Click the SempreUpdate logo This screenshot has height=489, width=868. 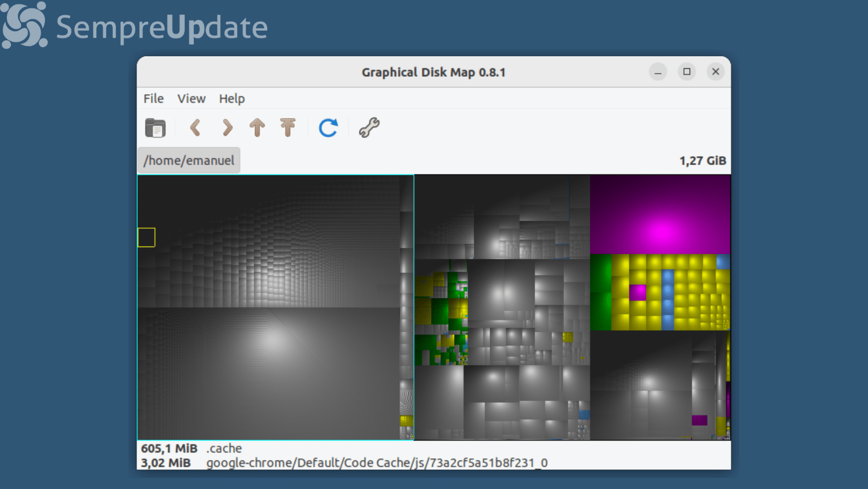click(134, 25)
